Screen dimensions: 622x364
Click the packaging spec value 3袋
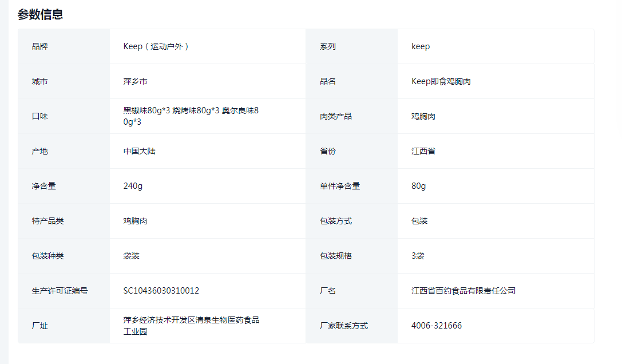(x=418, y=256)
